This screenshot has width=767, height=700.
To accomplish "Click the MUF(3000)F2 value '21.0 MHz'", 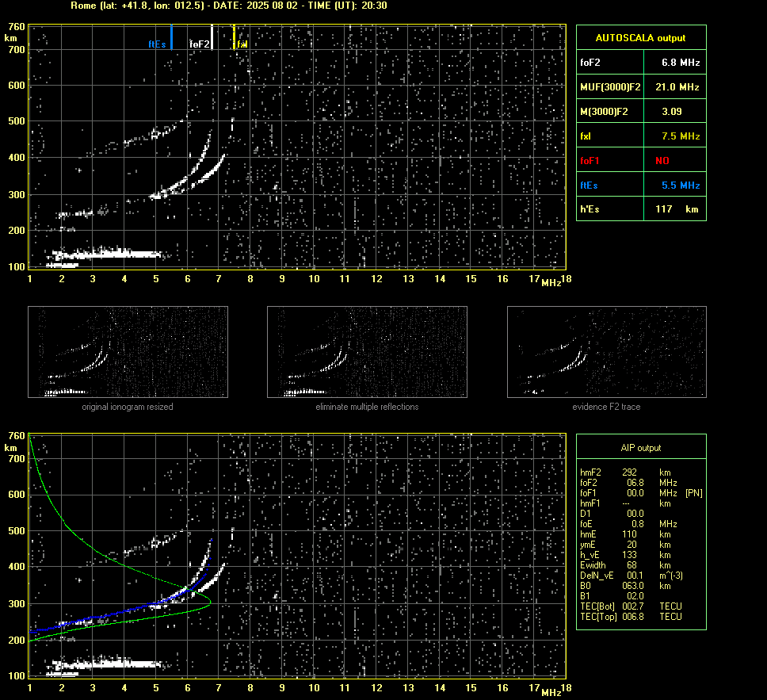I will click(677, 87).
